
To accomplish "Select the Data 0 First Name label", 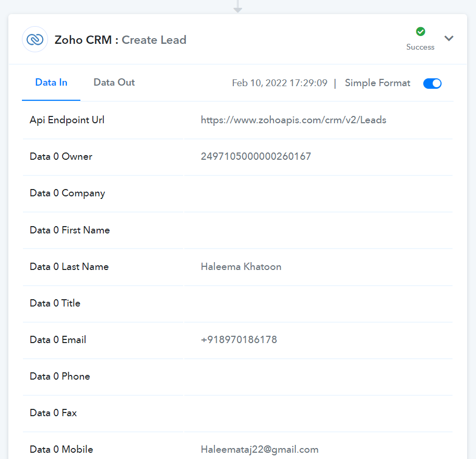I will (70, 230).
